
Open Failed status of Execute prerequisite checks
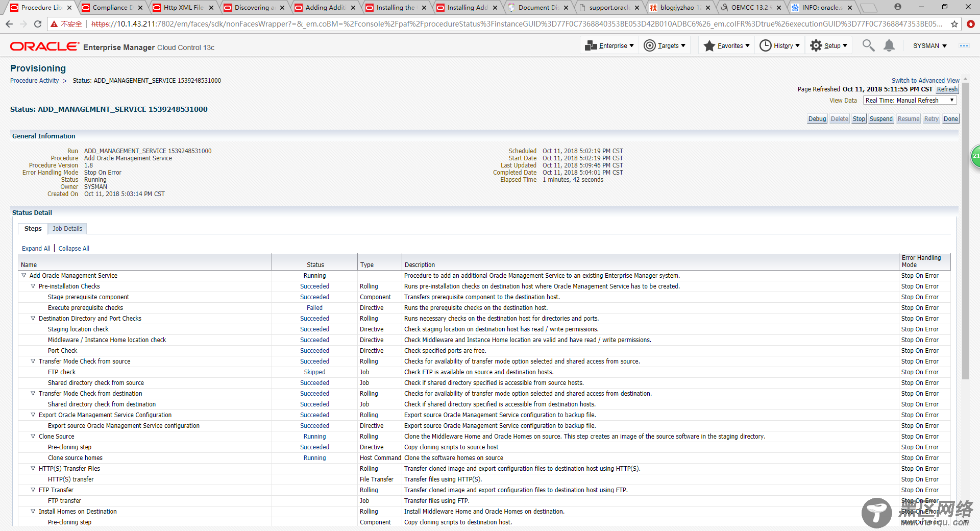[x=314, y=308]
